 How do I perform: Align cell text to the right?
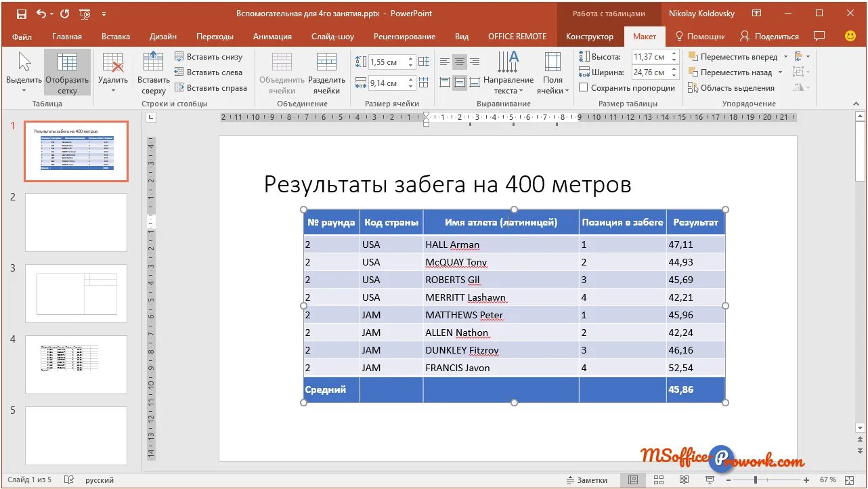point(475,62)
